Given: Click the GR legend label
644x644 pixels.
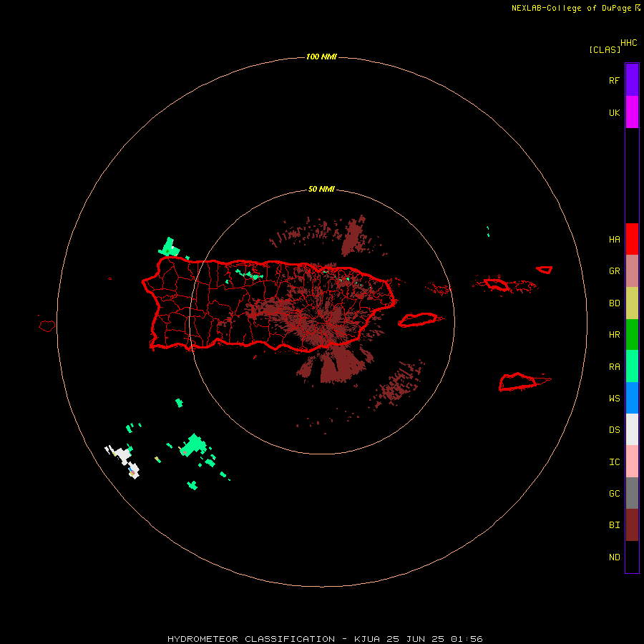Looking at the screenshot, I should click(614, 271).
